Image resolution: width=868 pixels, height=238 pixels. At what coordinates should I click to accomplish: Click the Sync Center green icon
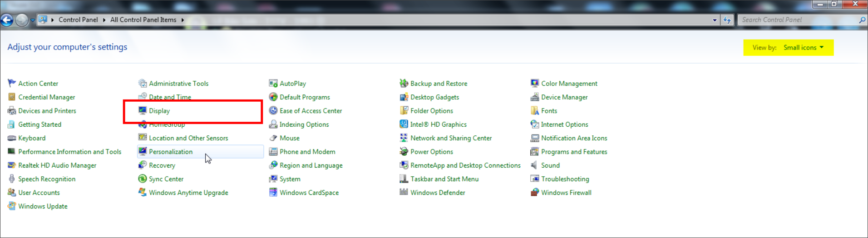[143, 179]
